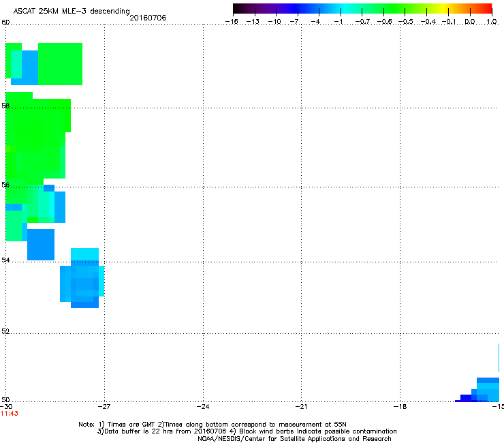Select the latitude label 60
Viewport: 504px width, 443px height.
point(5,22)
